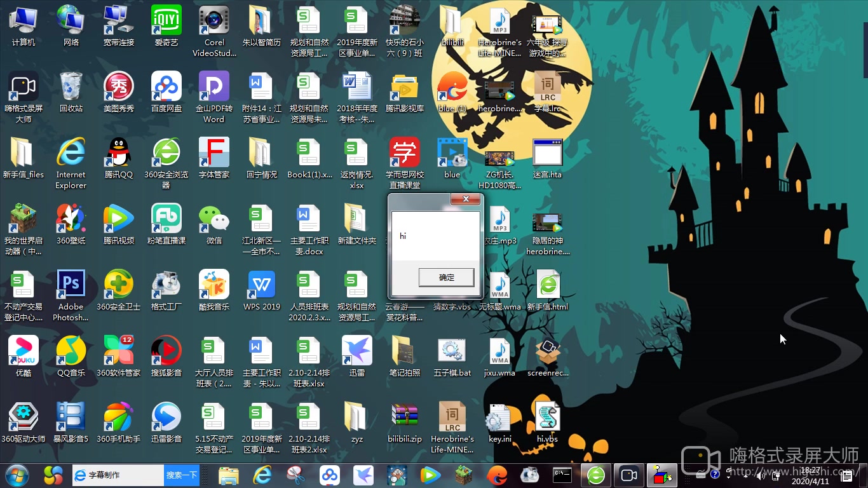Click the 搜索一下 search button
Viewport: 868px width, 488px height.
coord(182,475)
